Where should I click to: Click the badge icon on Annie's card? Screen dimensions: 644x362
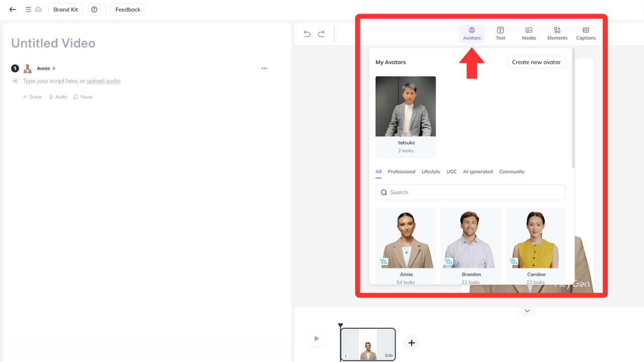384,261
